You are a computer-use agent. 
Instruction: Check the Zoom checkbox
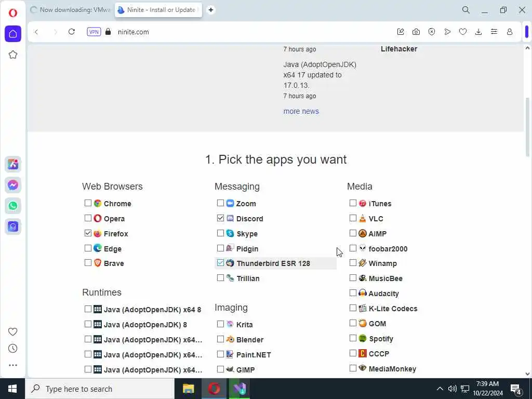pyautogui.click(x=220, y=203)
